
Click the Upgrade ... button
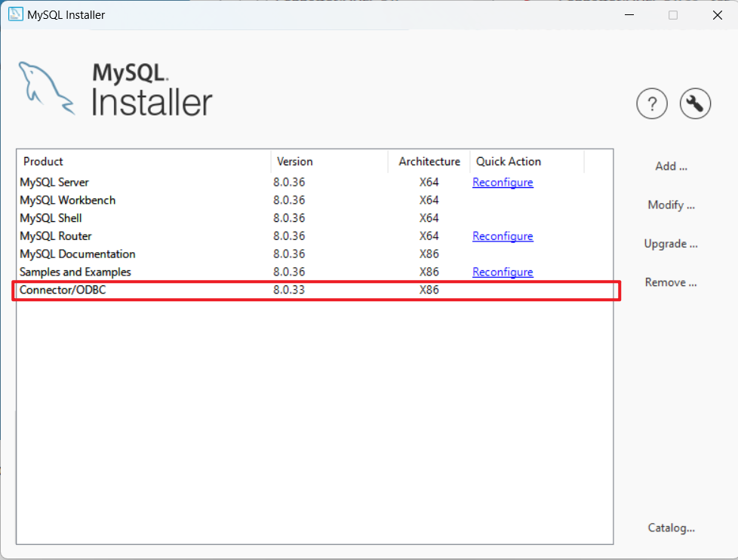(671, 244)
